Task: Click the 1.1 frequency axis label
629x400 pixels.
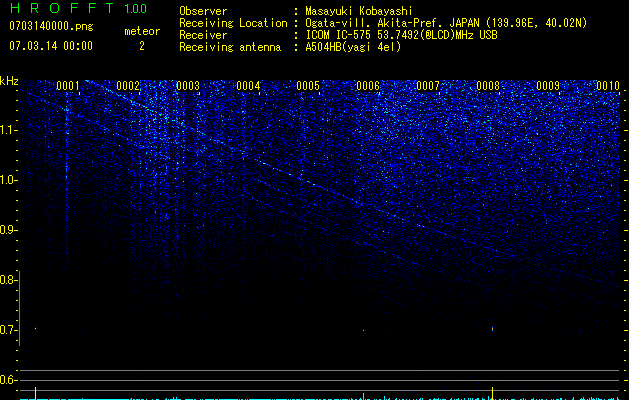Action: pyautogui.click(x=8, y=130)
